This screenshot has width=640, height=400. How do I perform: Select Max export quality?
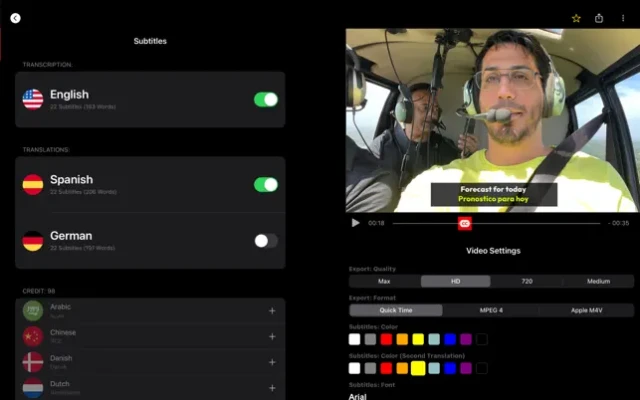(384, 281)
